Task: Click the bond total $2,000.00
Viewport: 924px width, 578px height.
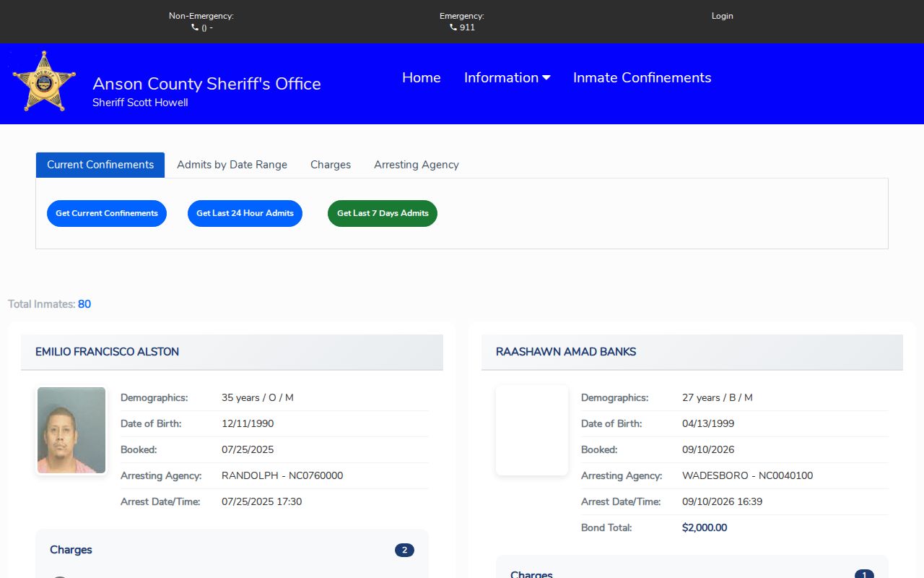Action: tap(705, 527)
